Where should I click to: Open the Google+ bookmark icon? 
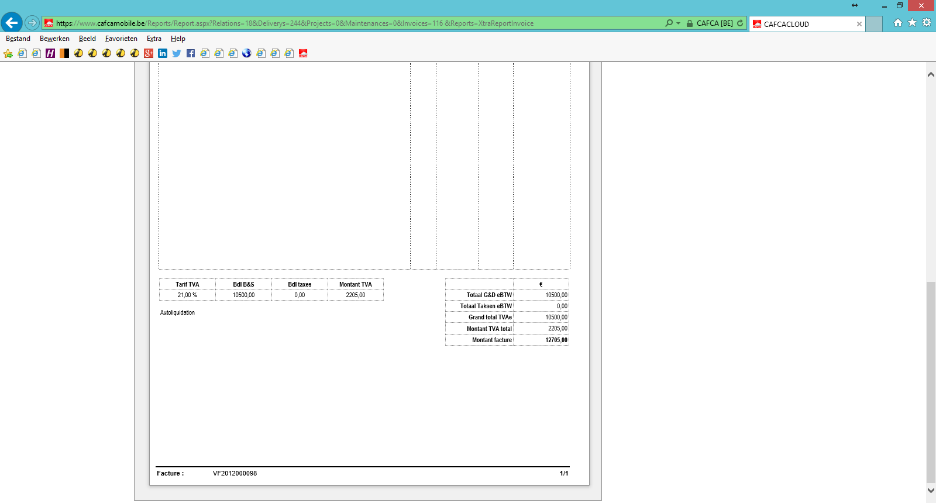point(149,54)
